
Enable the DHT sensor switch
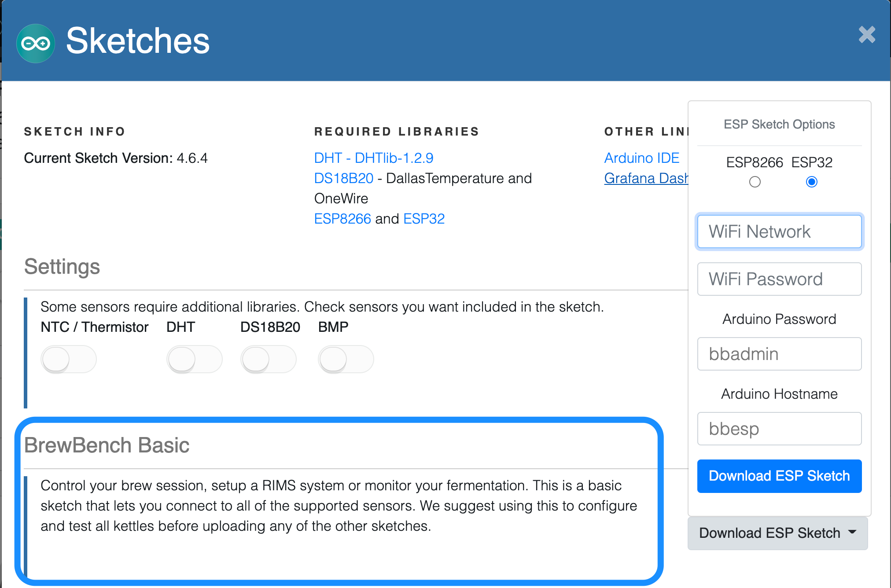(x=194, y=359)
